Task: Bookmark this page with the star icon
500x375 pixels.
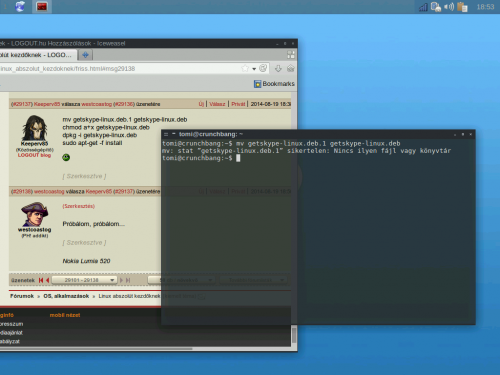Action: [245, 69]
